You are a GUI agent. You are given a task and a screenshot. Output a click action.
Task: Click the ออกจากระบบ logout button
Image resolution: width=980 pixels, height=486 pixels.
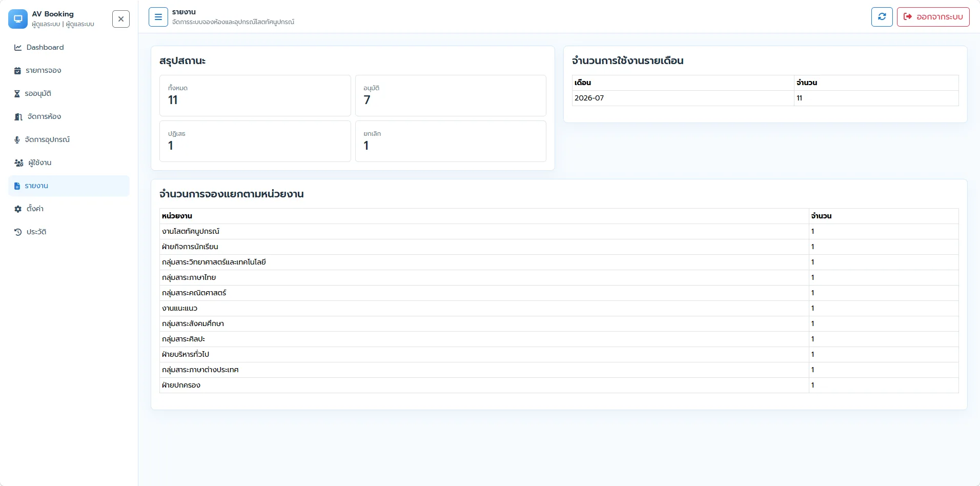coord(933,17)
